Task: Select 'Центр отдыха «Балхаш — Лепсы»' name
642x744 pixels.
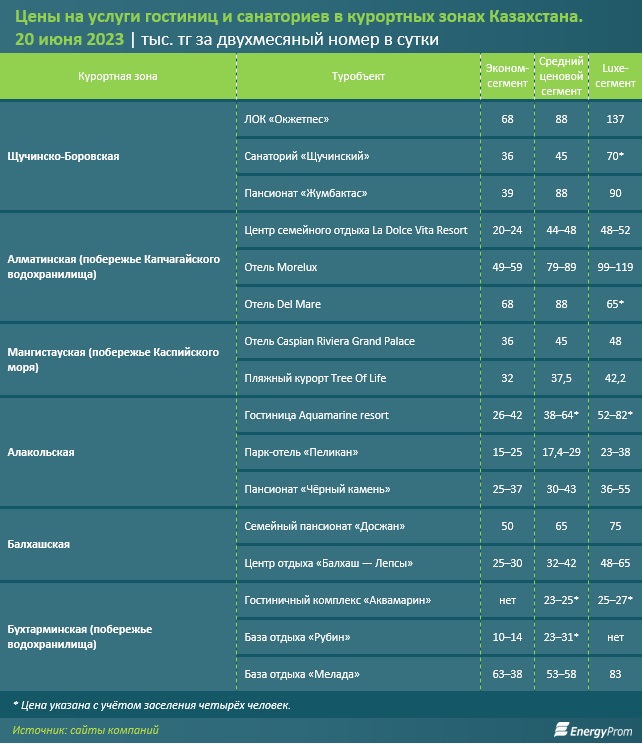Action: (328, 563)
